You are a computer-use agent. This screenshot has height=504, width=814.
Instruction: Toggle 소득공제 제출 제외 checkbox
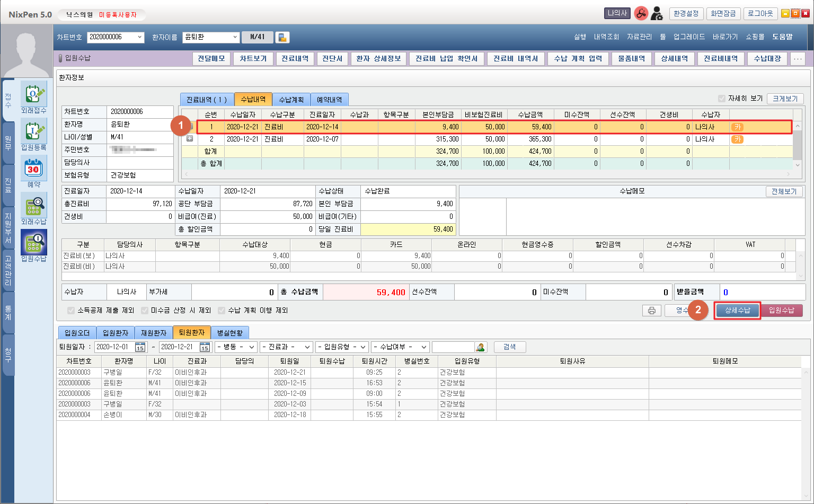pos(71,311)
